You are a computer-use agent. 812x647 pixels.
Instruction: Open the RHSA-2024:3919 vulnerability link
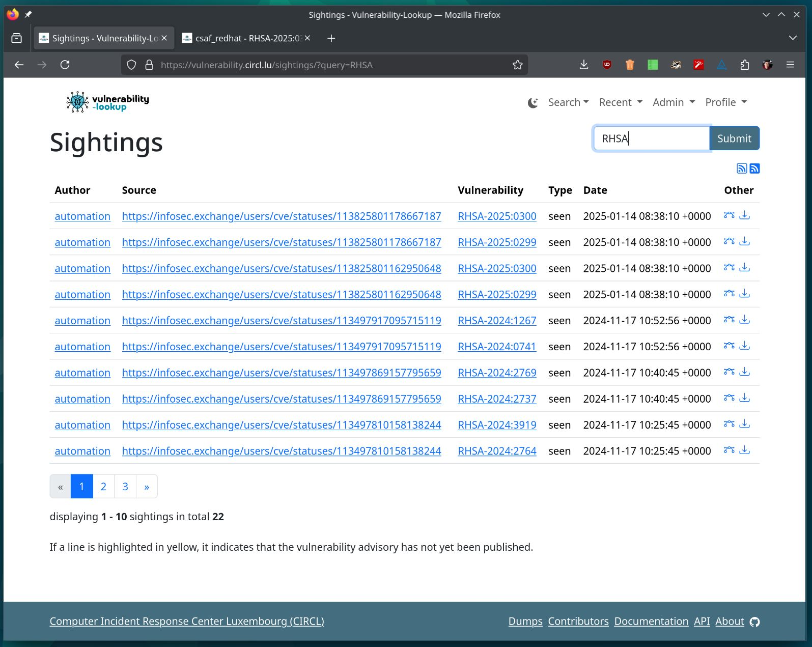pyautogui.click(x=497, y=425)
